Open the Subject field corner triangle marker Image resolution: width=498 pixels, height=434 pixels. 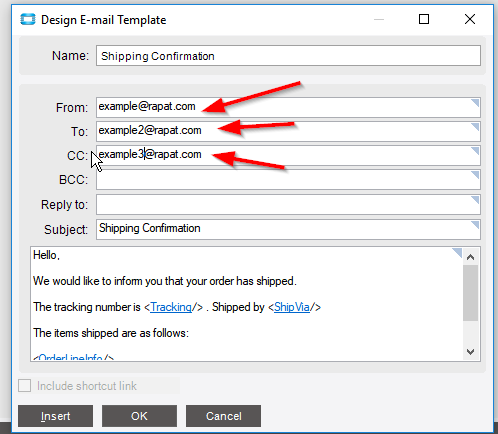475,224
